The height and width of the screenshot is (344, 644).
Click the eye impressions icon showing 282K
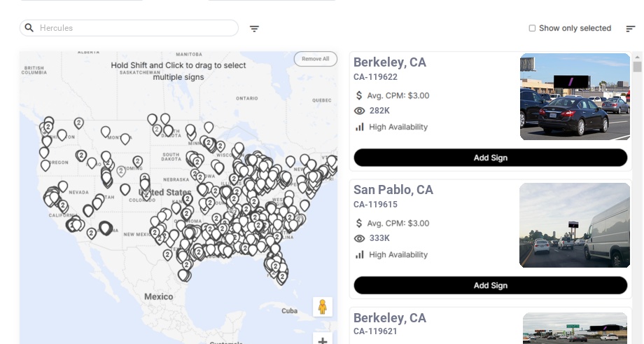360,111
